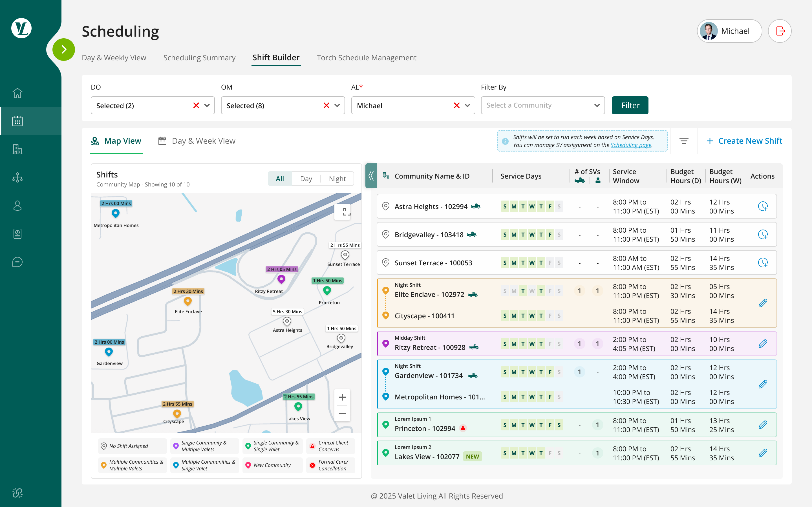The width and height of the screenshot is (812, 507).
Task: Switch the map filter to Day shifts
Action: pyautogui.click(x=306, y=178)
